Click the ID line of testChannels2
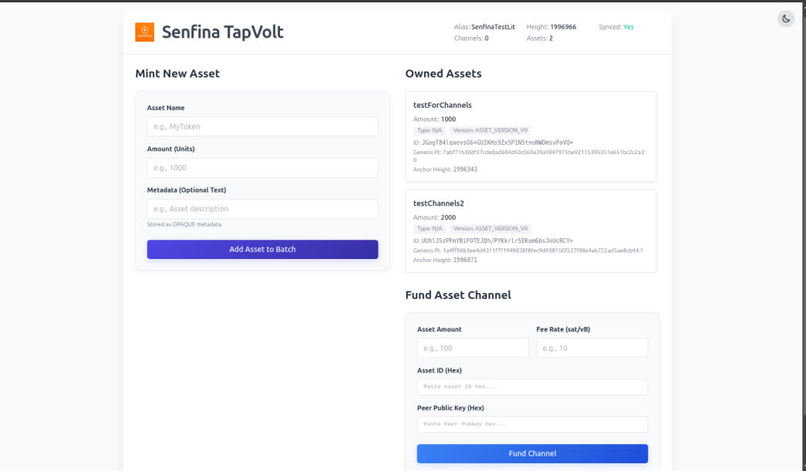Screen dimensions: 806x471 [x=493, y=241]
